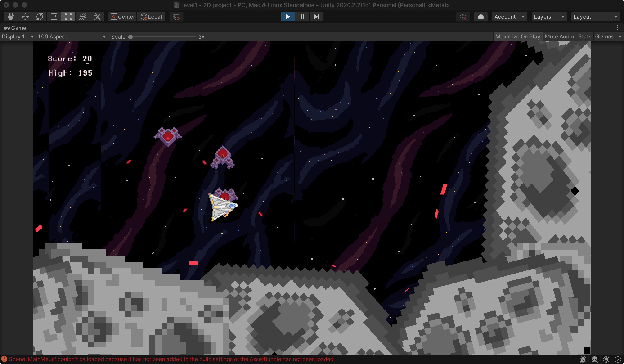Select the Move tool
The width and height of the screenshot is (624, 364).
pyautogui.click(x=25, y=17)
